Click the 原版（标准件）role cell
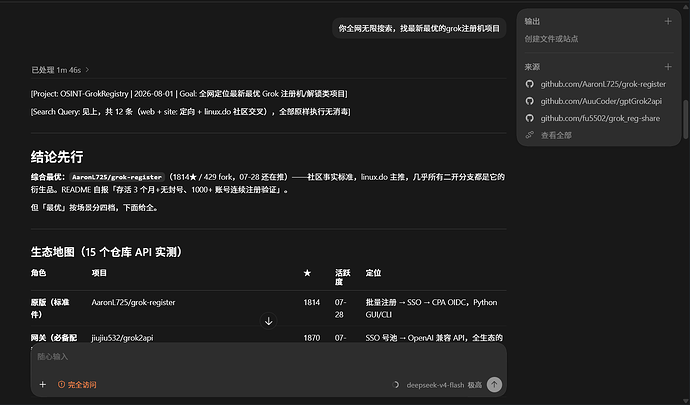Screen dimensions: 690x405 pos(50,308)
